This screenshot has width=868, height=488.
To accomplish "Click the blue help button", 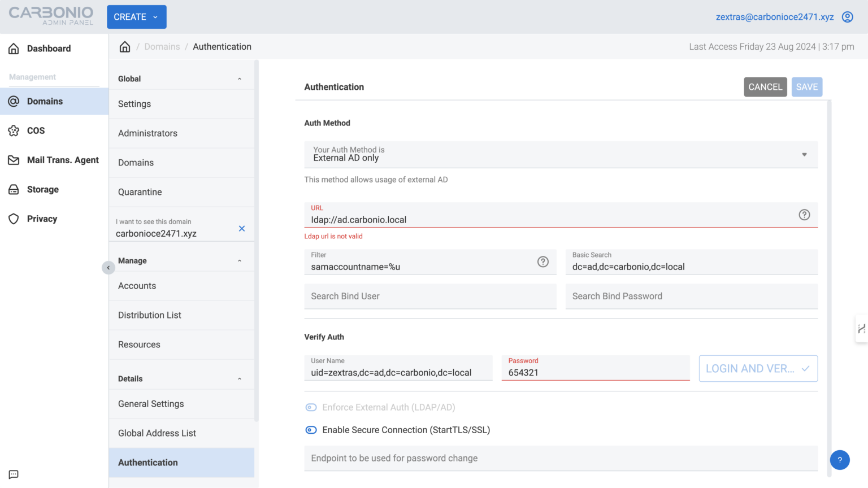I will tap(840, 460).
